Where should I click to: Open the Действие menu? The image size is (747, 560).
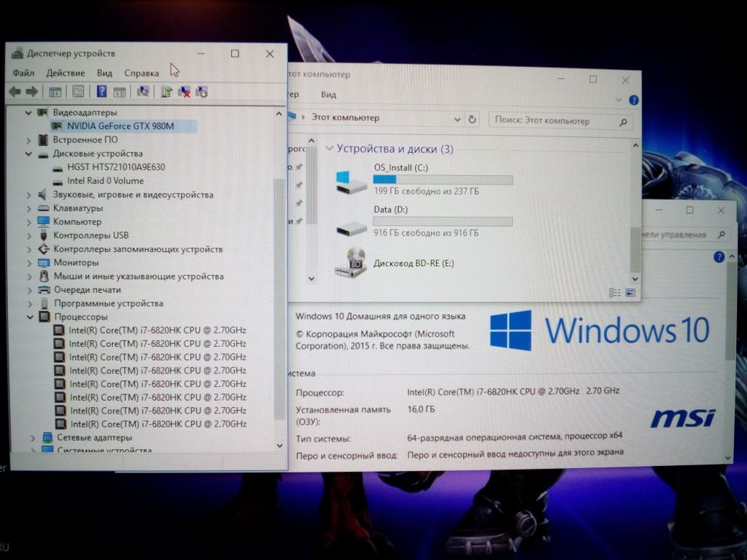pyautogui.click(x=65, y=73)
